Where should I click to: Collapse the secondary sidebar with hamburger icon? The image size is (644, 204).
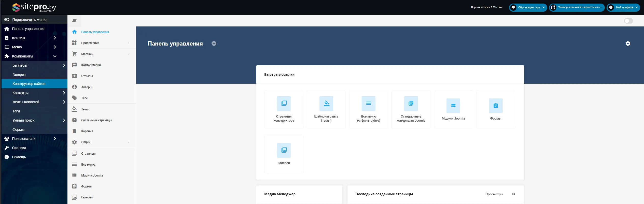click(x=74, y=21)
